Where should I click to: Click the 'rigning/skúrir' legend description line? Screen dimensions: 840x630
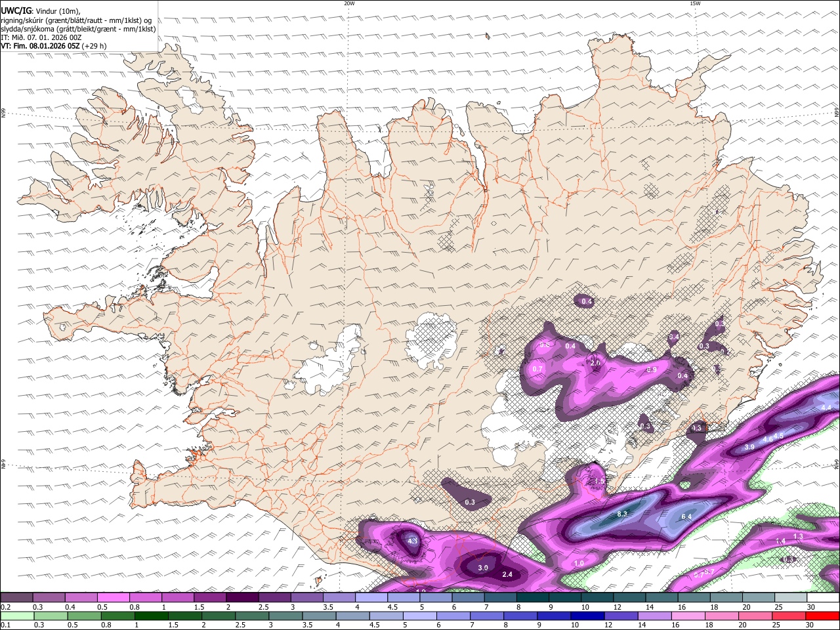tap(76, 20)
